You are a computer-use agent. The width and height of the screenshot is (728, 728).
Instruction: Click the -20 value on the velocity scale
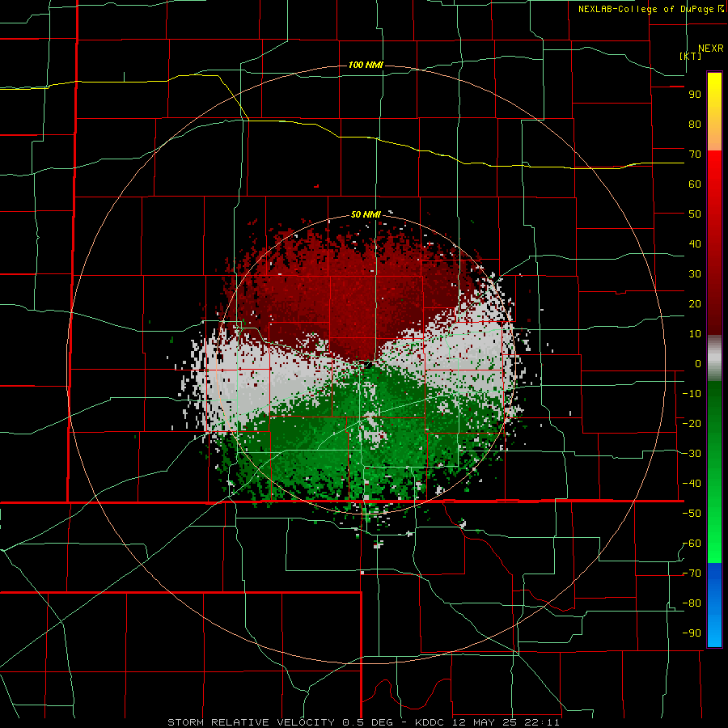[692, 424]
